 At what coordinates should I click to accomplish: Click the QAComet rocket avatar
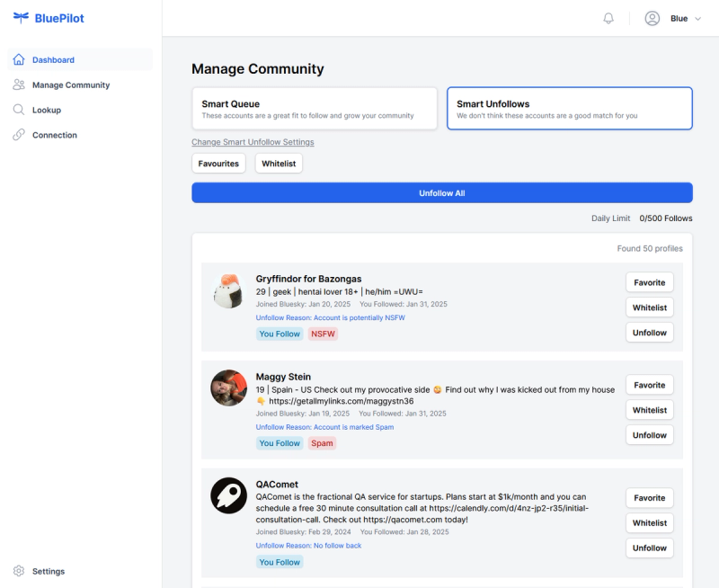coord(229,495)
